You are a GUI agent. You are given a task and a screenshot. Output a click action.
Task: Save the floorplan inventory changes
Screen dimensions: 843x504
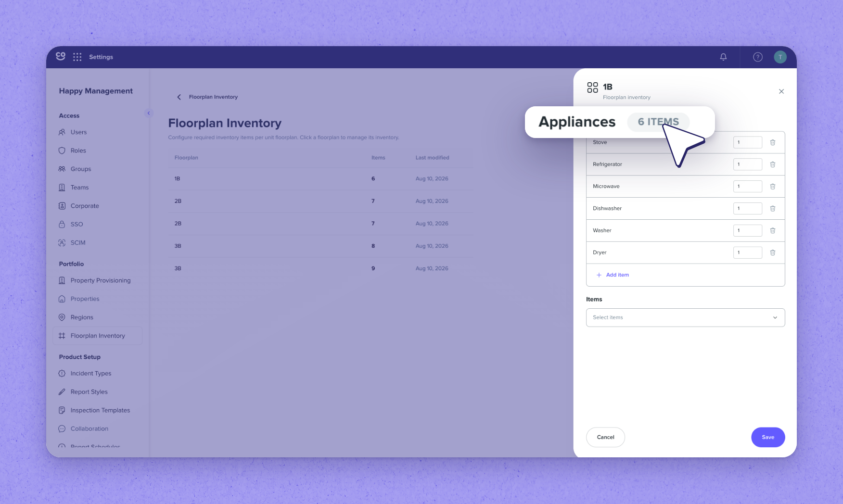[768, 437]
